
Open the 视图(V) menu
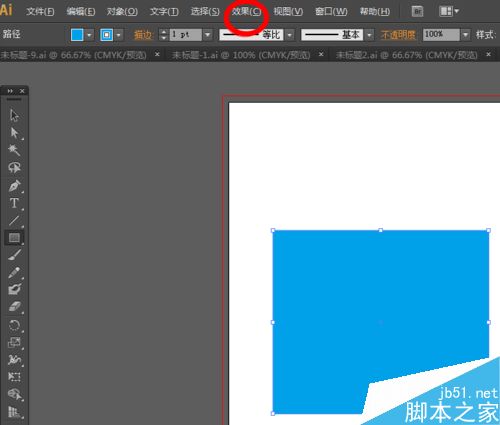(x=288, y=12)
